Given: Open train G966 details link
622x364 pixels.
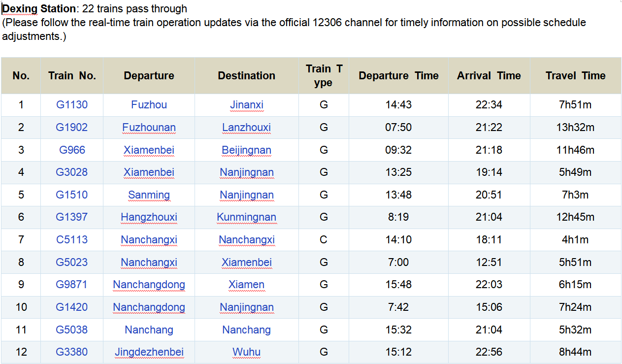Looking at the screenshot, I should coord(72,150).
